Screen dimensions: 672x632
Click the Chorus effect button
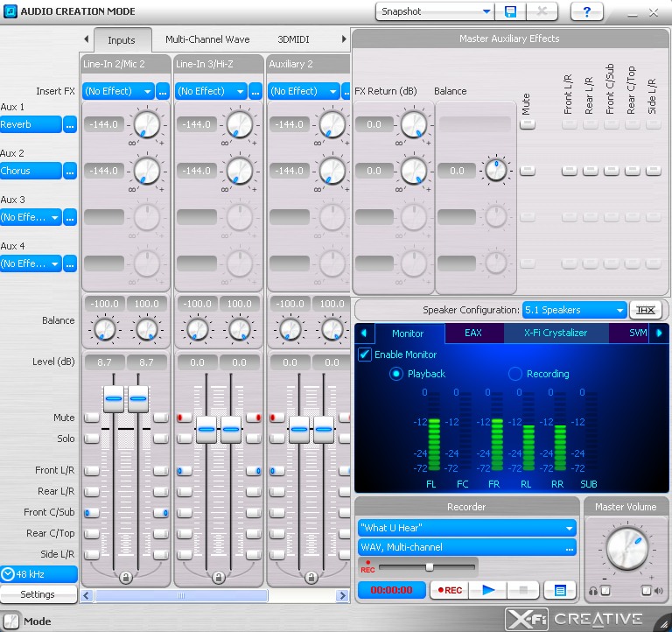31,171
